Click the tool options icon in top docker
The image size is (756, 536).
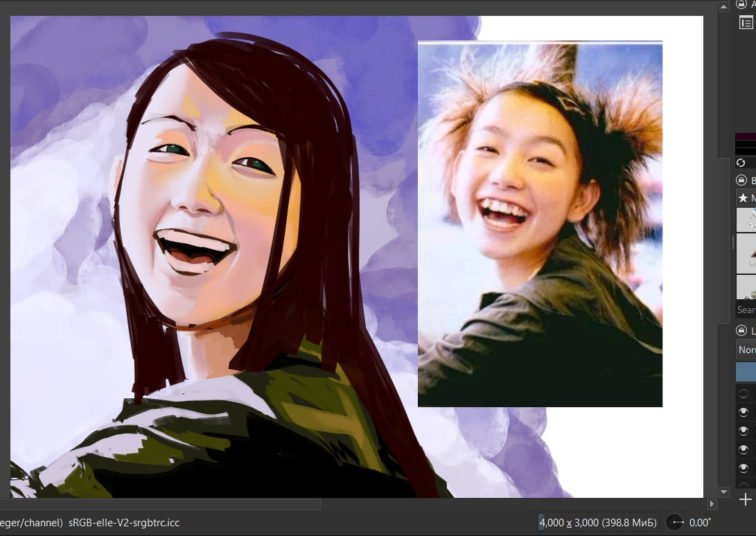pyautogui.click(x=746, y=23)
